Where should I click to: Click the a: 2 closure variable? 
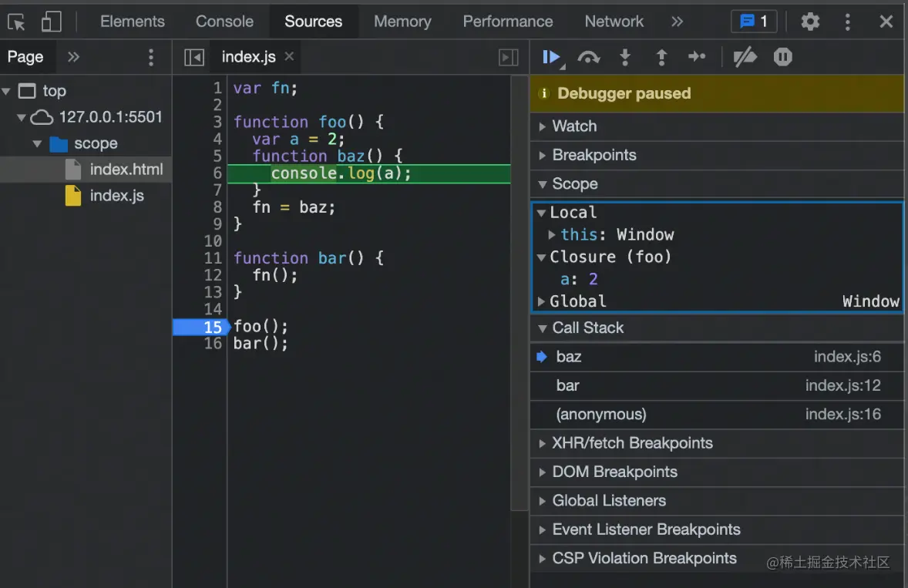coord(579,279)
